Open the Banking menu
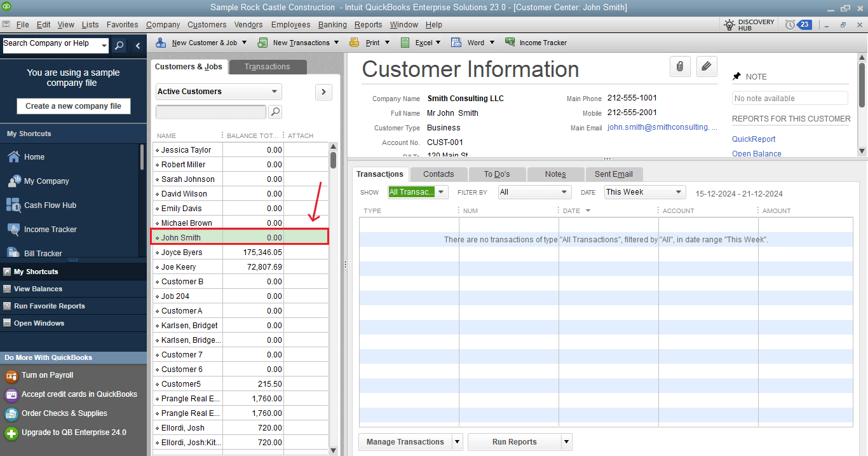Image resolution: width=868 pixels, height=456 pixels. [x=332, y=25]
